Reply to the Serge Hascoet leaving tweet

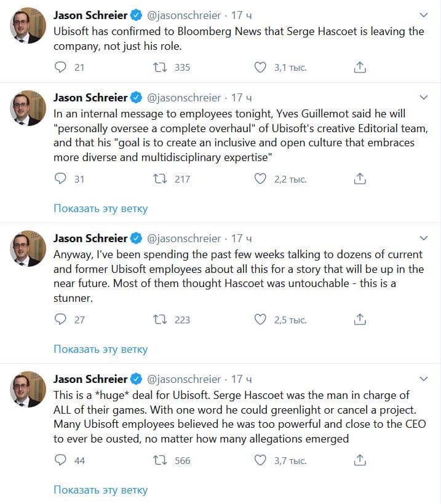60,67
